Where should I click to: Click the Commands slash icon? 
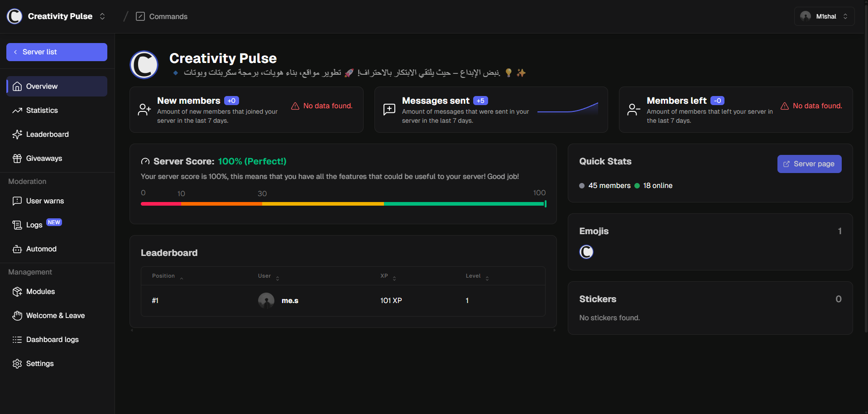click(140, 16)
